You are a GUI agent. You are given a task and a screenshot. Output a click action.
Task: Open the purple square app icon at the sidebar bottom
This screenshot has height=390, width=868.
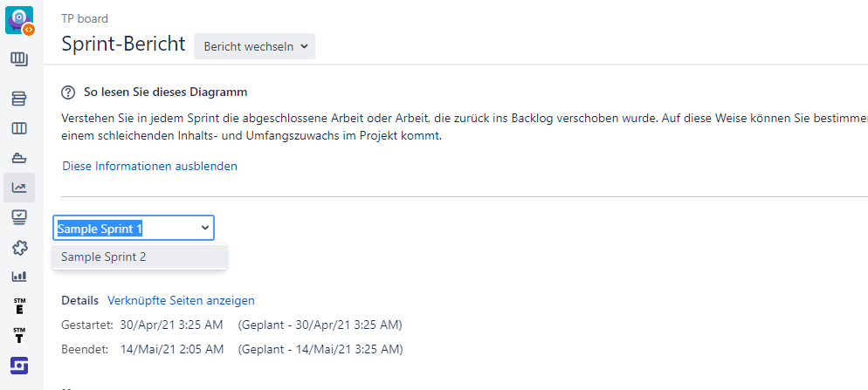tap(19, 365)
